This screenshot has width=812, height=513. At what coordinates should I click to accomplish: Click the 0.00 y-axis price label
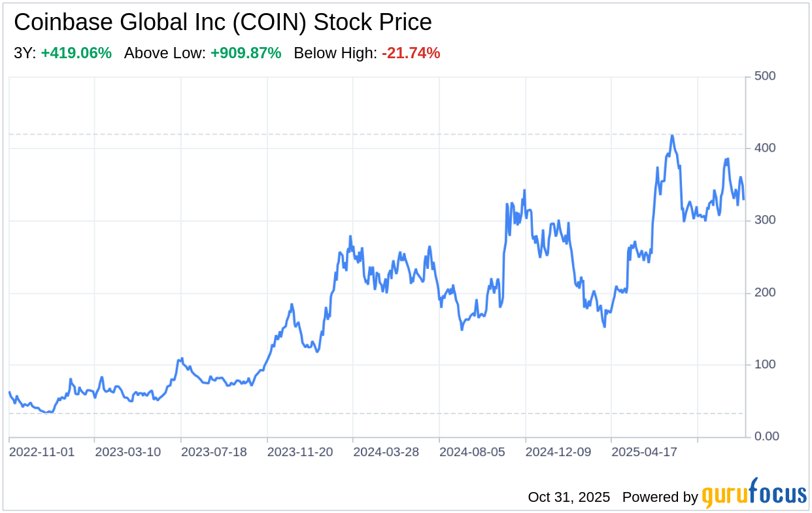point(766,436)
